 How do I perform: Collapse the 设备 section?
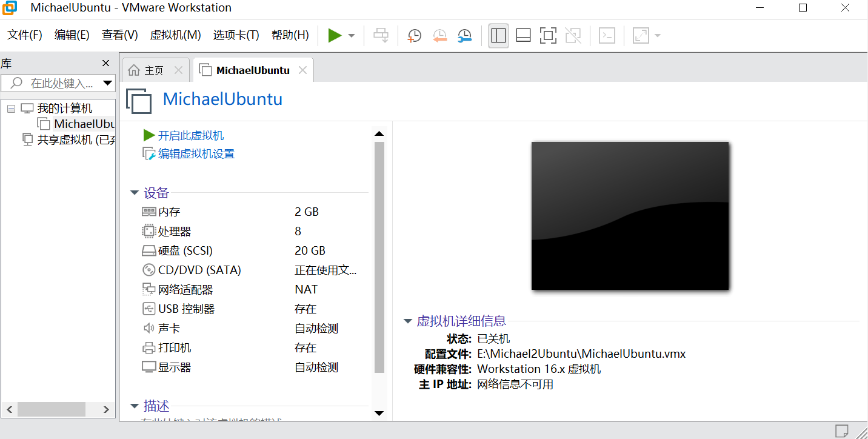tap(135, 193)
